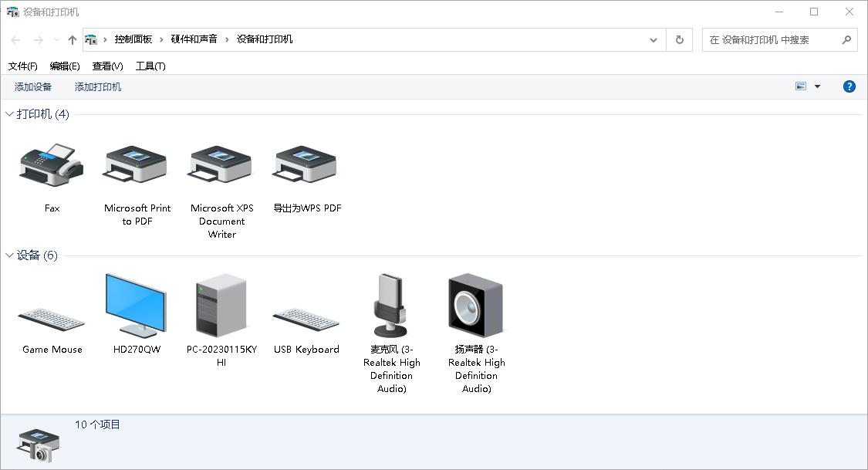
Task: Select the USB Keyboard device
Action: 306,318
